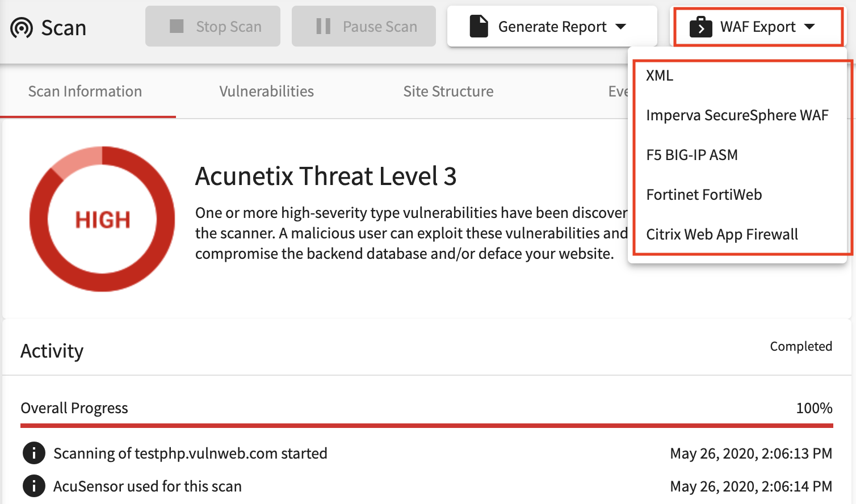
Task: Click the Overall Progress bar
Action: tap(427, 426)
